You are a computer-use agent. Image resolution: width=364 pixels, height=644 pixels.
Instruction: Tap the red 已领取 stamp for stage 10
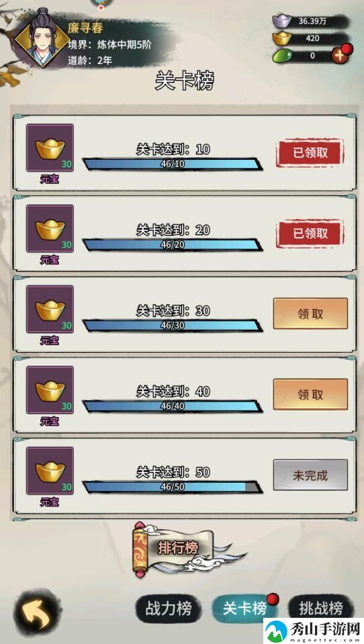click(x=310, y=153)
